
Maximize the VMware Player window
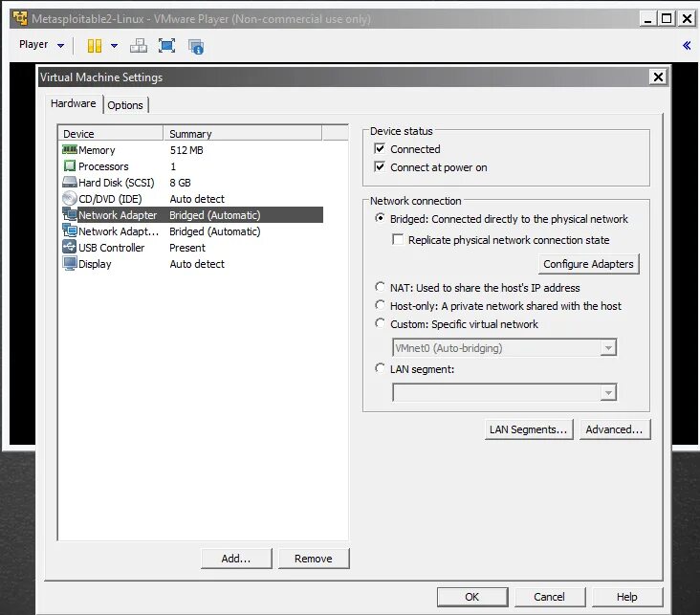[667, 18]
